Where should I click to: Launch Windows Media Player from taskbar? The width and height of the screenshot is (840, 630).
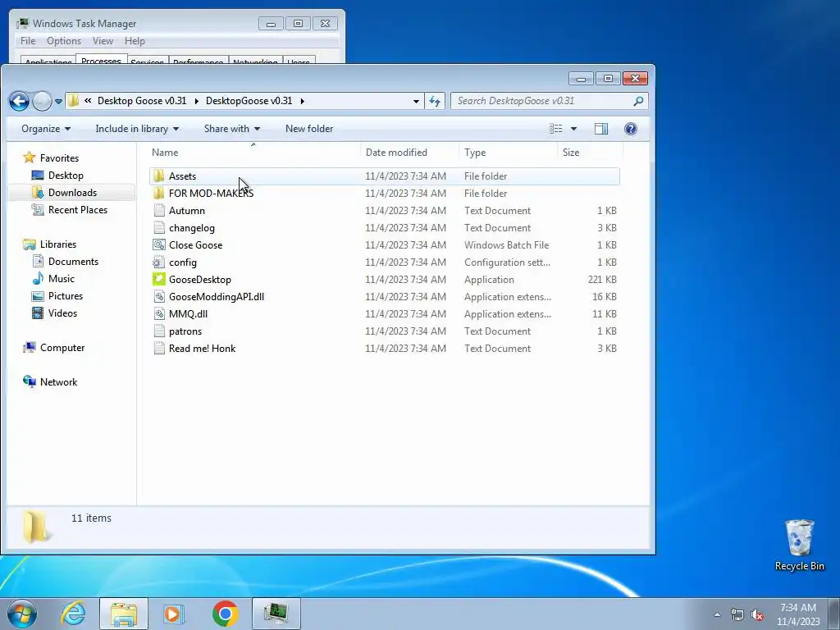172,614
